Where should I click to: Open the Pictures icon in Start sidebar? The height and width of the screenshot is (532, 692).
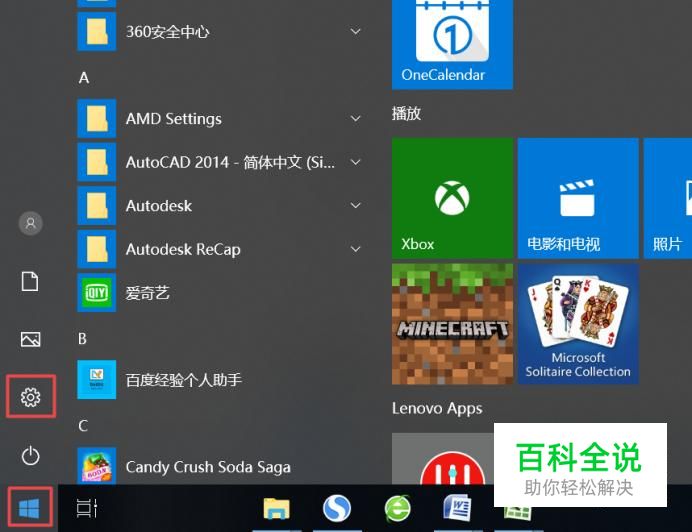pyautogui.click(x=30, y=339)
